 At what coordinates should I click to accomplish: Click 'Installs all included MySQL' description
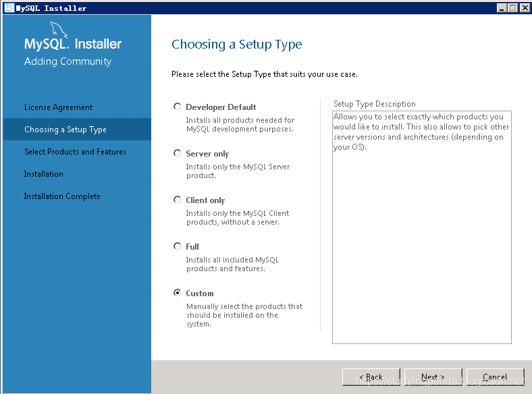232,264
